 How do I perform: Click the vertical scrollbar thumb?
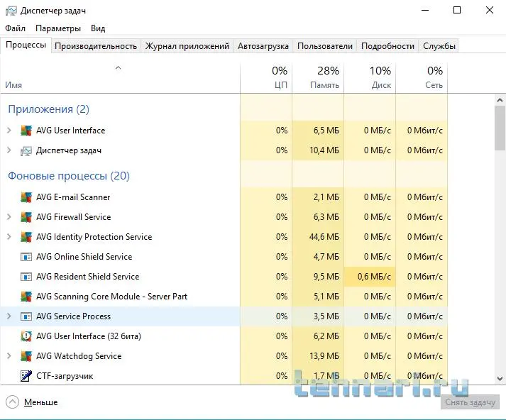[500, 128]
